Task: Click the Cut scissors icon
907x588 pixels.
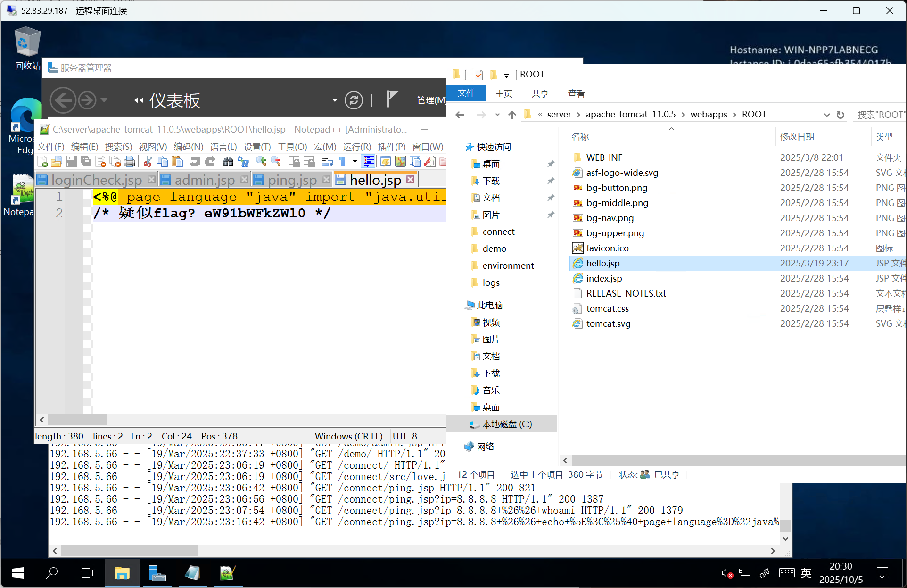Action: point(148,162)
